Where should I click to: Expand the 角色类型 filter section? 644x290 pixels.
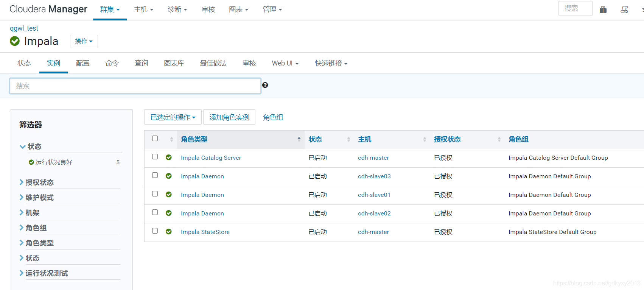point(37,243)
